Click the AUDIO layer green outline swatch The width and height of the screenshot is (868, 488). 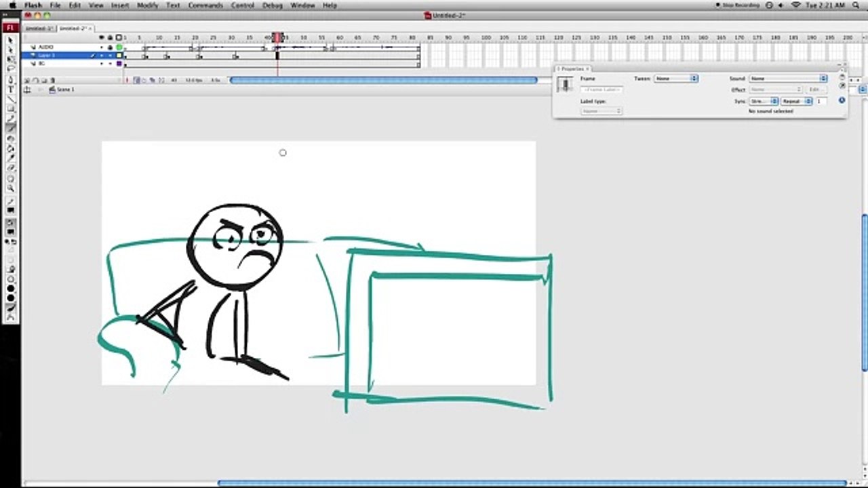point(119,47)
